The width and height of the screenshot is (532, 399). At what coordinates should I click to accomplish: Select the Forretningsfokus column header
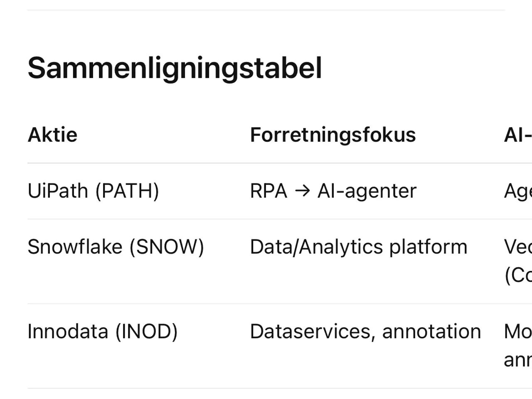click(x=332, y=135)
